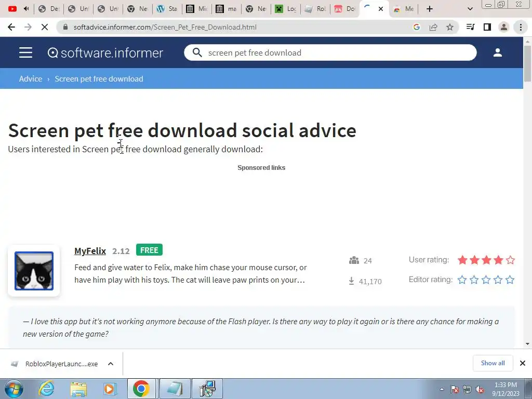Click the address bar URL

pyautogui.click(x=165, y=27)
